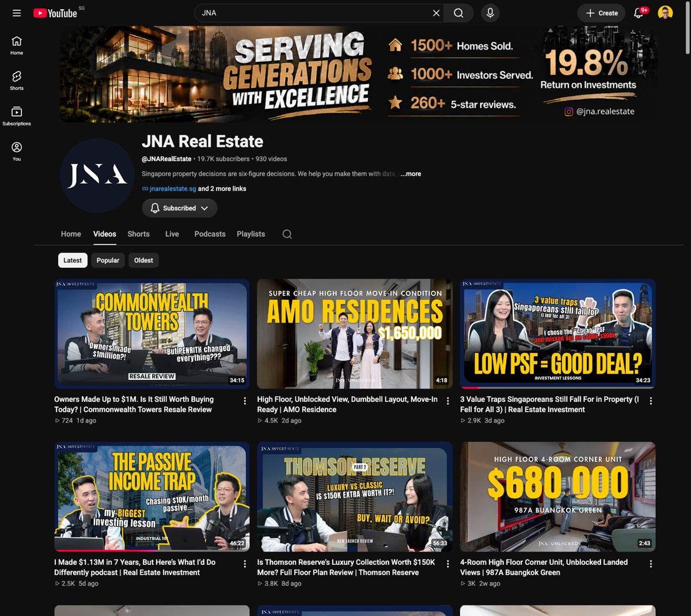Open Shorts in sidebar
691x616 pixels.
tap(17, 81)
